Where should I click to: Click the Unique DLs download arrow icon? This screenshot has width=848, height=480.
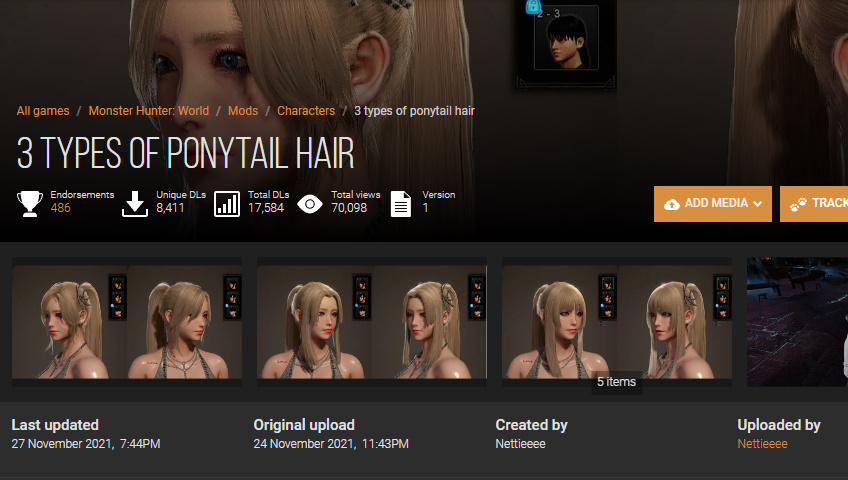[x=135, y=204]
